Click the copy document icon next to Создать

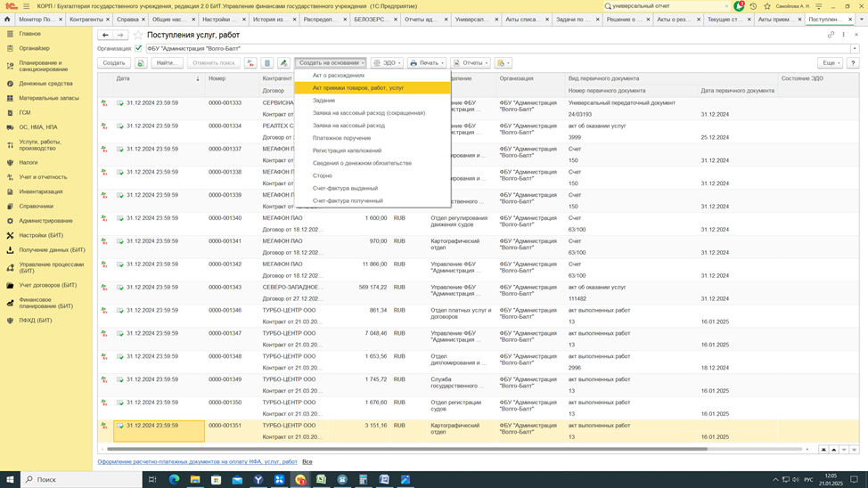pyautogui.click(x=141, y=63)
